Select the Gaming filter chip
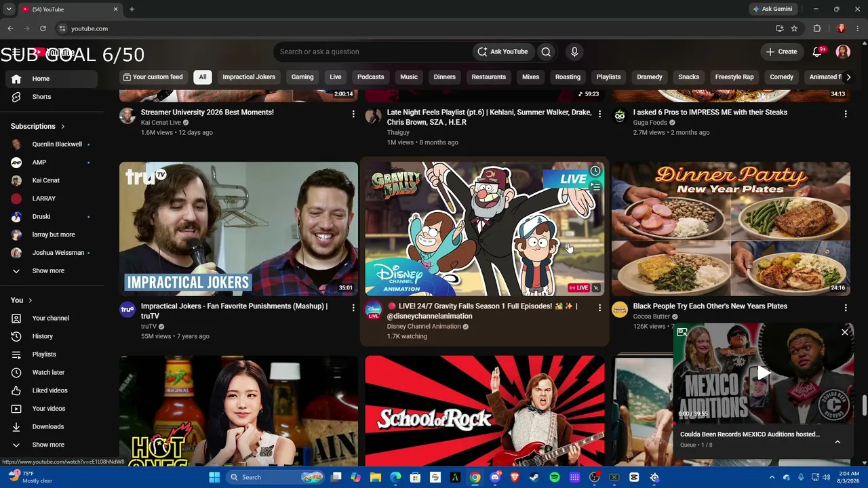Viewport: 868px width, 488px height. coord(302,77)
